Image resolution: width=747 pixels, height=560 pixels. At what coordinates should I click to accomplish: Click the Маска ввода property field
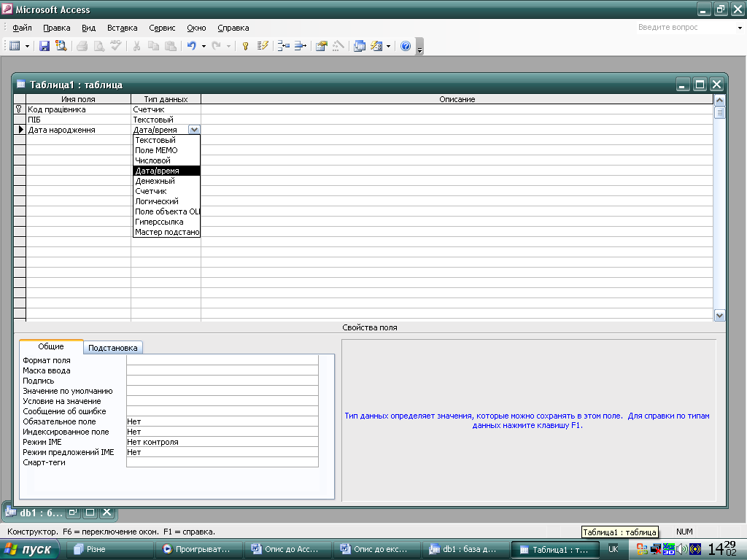click(222, 370)
